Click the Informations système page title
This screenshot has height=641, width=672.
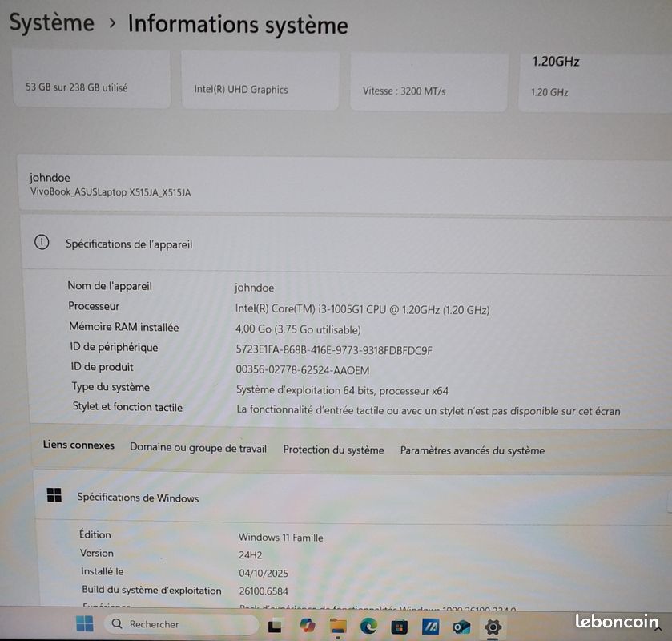238,25
